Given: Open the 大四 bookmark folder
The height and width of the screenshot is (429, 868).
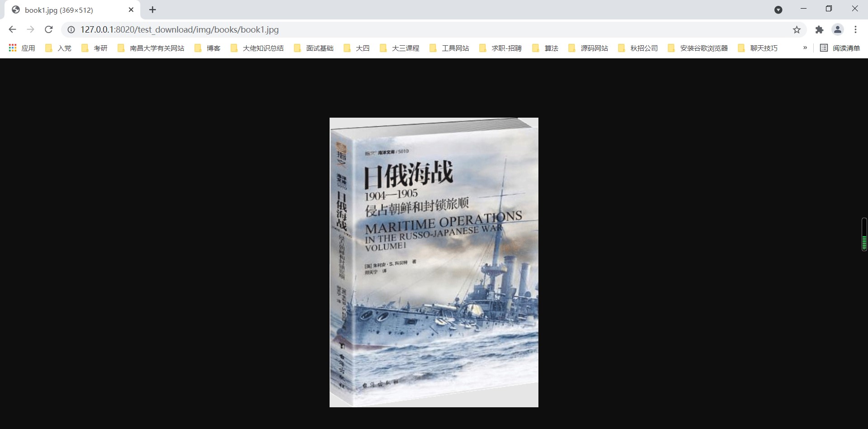Looking at the screenshot, I should [x=357, y=48].
